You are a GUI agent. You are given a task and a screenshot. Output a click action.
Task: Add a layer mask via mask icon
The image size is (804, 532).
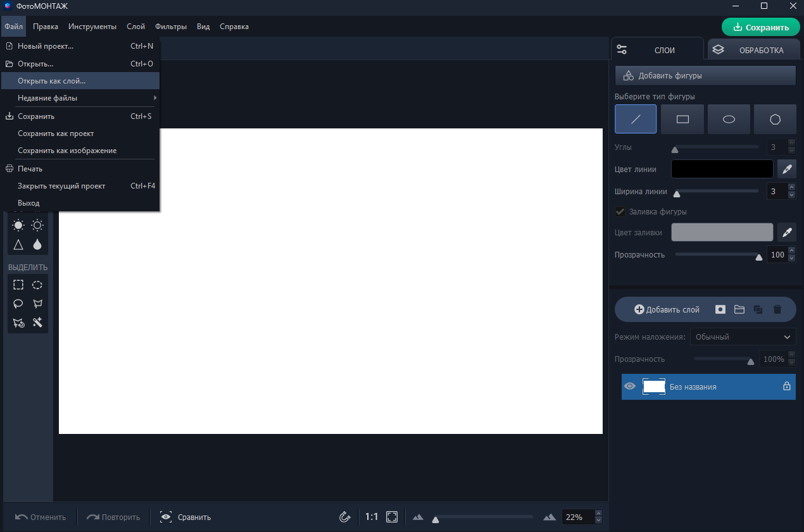click(720, 309)
